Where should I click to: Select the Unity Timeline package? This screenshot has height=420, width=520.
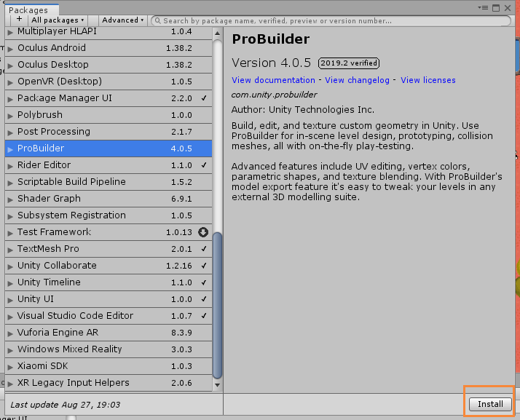(x=109, y=282)
